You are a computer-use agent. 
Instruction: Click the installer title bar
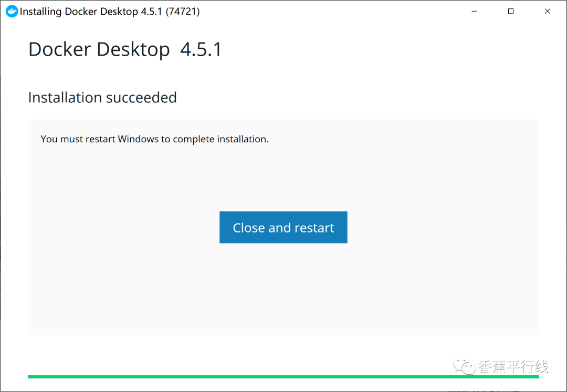point(315,11)
